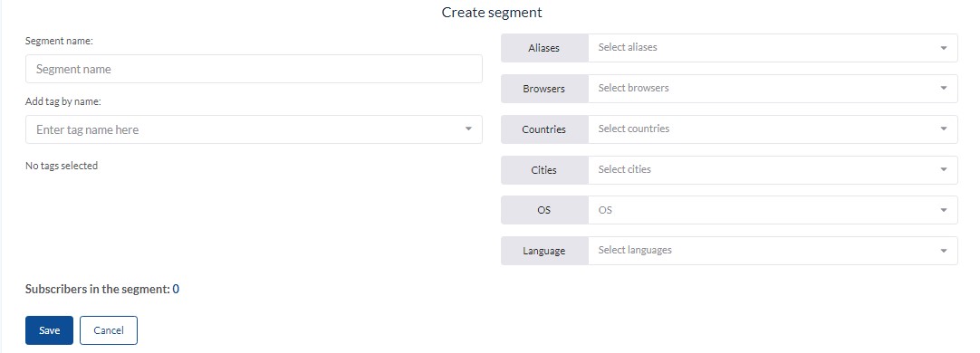Expand the Countries dropdown arrow
This screenshot has height=353, width=980.
(944, 129)
